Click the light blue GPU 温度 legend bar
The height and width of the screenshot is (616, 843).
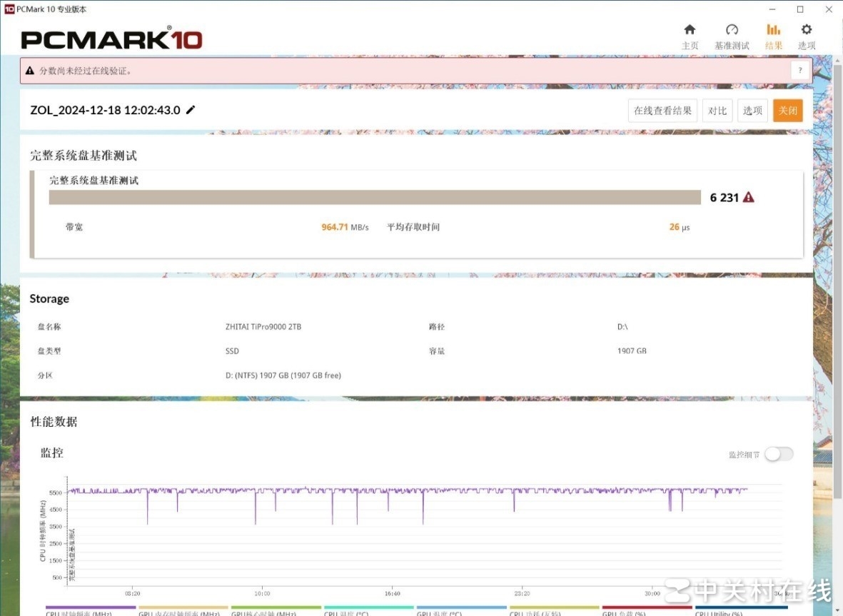[x=461, y=607]
